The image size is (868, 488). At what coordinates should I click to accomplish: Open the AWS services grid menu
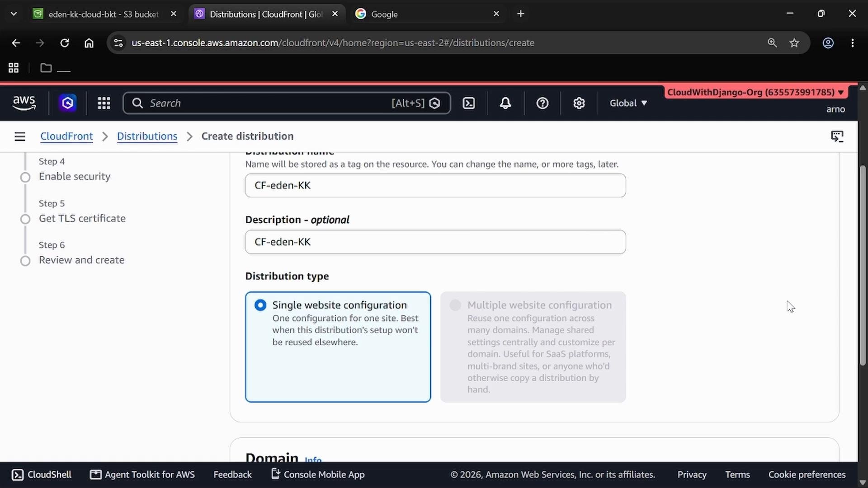(104, 103)
